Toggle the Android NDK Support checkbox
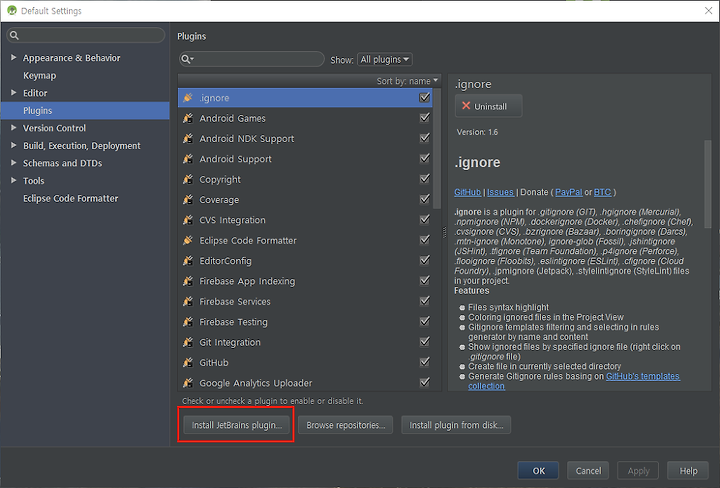 click(x=425, y=138)
